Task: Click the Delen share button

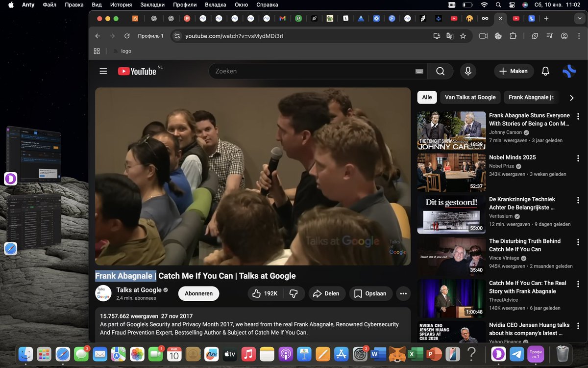Action: [x=326, y=293]
